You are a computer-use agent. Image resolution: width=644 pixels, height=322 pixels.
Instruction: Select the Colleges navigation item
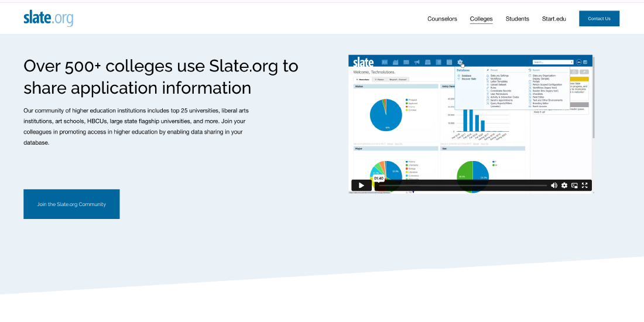[x=481, y=19]
